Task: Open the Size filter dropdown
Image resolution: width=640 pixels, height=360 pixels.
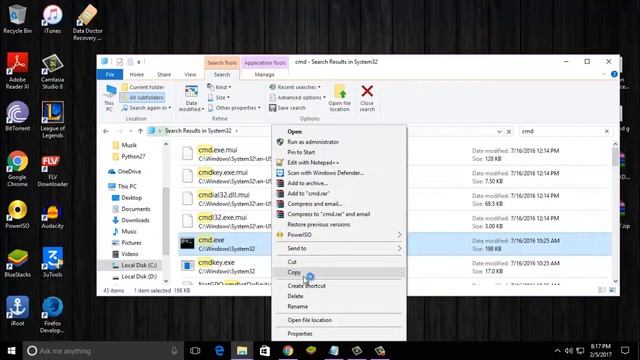Action: pyautogui.click(x=219, y=98)
